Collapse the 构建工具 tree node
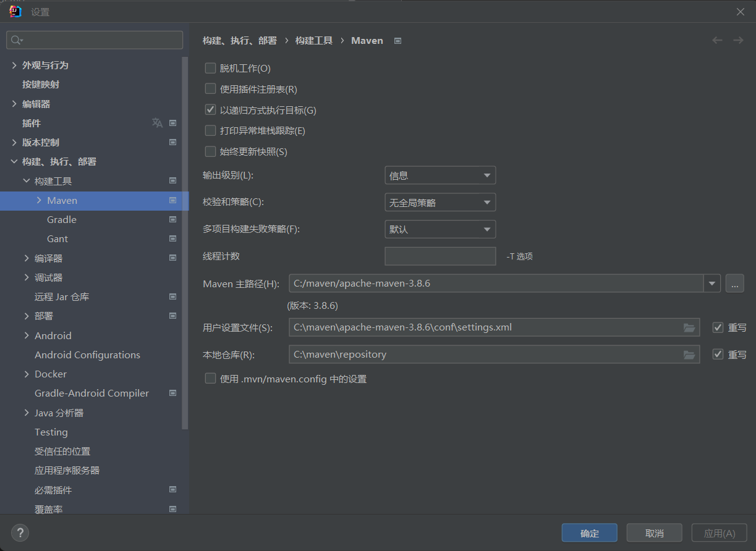The width and height of the screenshot is (756, 551). point(27,181)
